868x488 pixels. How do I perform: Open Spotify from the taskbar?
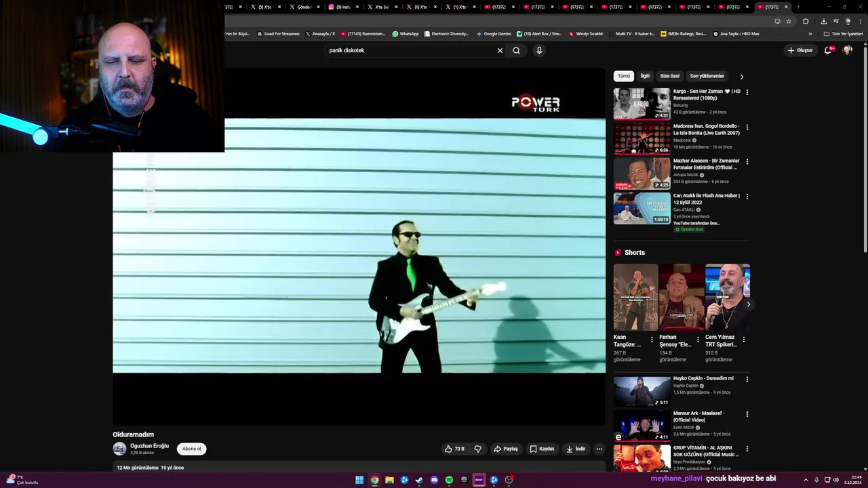(449, 480)
